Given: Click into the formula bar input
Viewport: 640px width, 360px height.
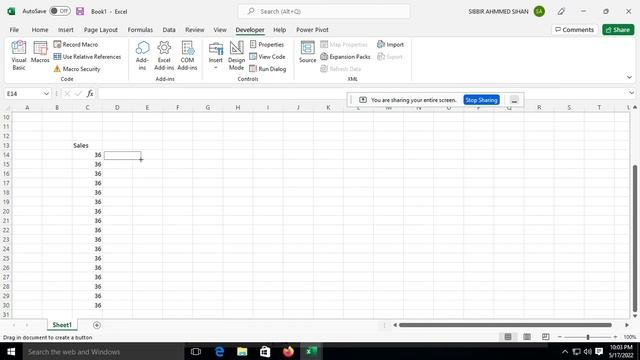Looking at the screenshot, I should pos(362,93).
